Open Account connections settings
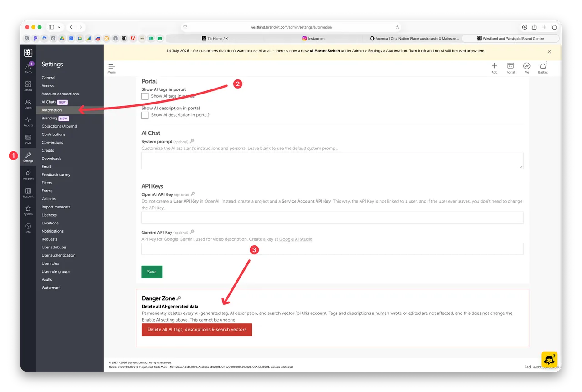The height and width of the screenshot is (392, 582). click(60, 94)
